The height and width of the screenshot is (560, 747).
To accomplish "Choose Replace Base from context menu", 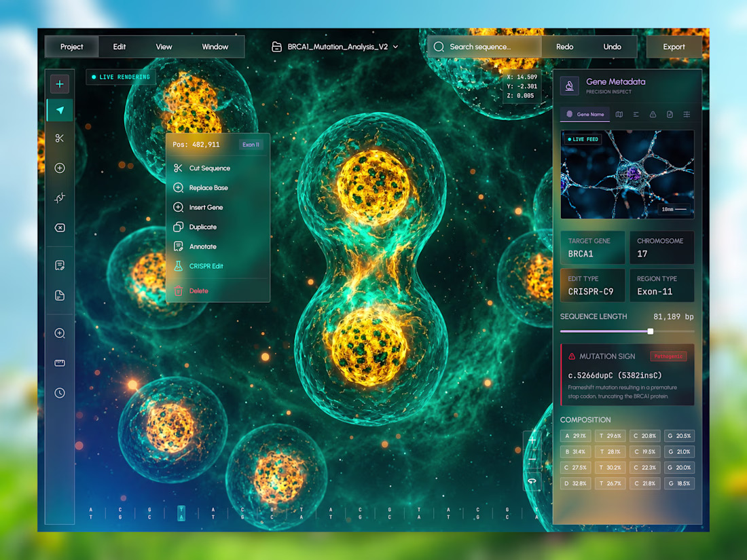I will pyautogui.click(x=218, y=187).
